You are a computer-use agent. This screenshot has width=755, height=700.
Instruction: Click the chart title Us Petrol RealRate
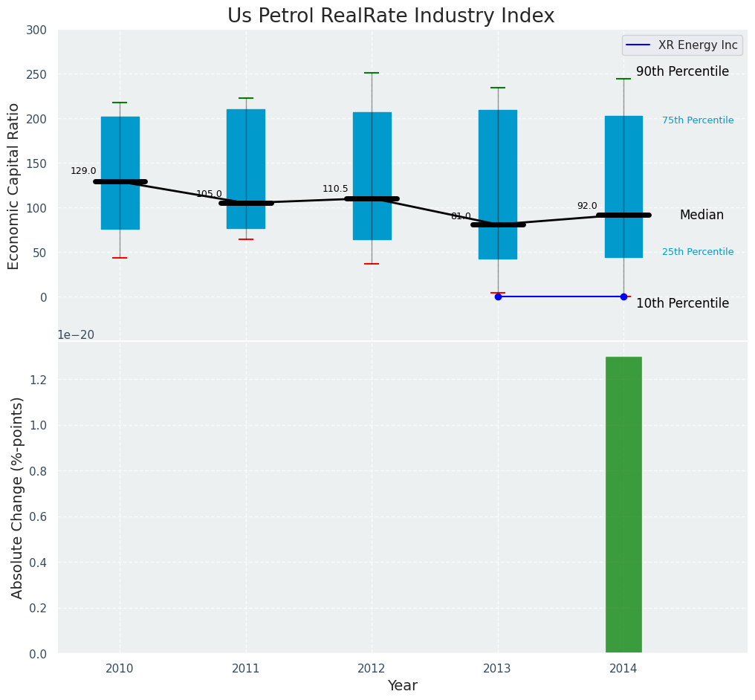(391, 16)
